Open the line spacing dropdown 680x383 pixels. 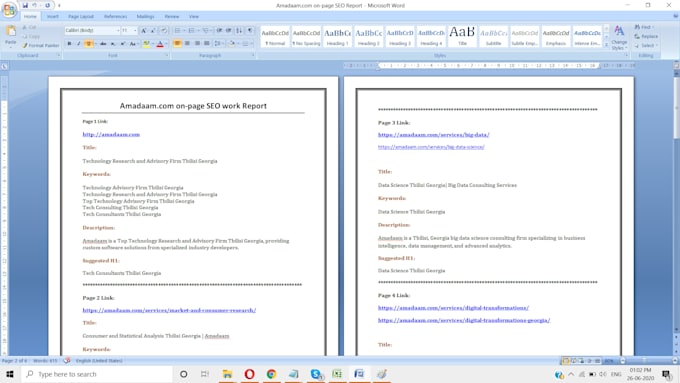click(218, 43)
